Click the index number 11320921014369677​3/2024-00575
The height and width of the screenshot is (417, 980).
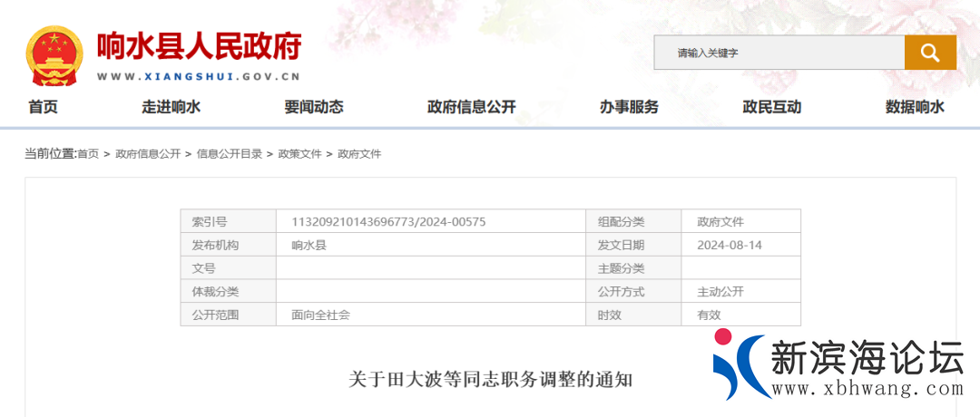point(389,222)
